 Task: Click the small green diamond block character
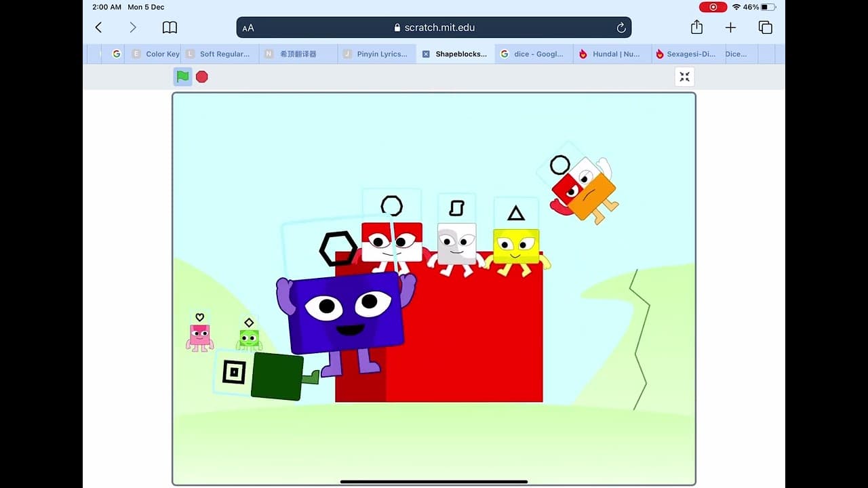point(249,339)
